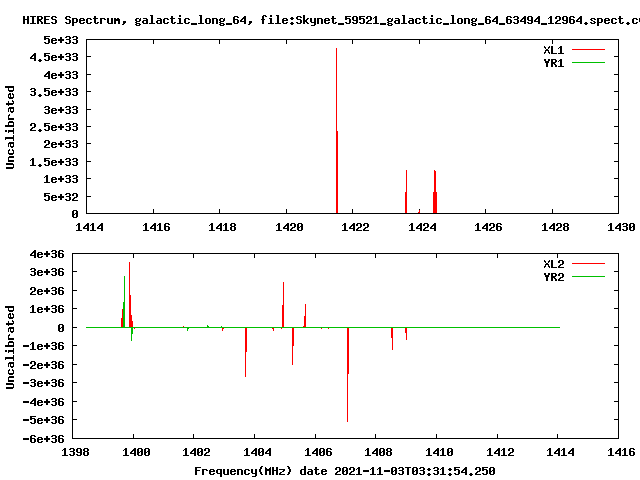The height and width of the screenshot is (480, 640).
Task: Select the XL1 legend label
Action: pos(553,50)
